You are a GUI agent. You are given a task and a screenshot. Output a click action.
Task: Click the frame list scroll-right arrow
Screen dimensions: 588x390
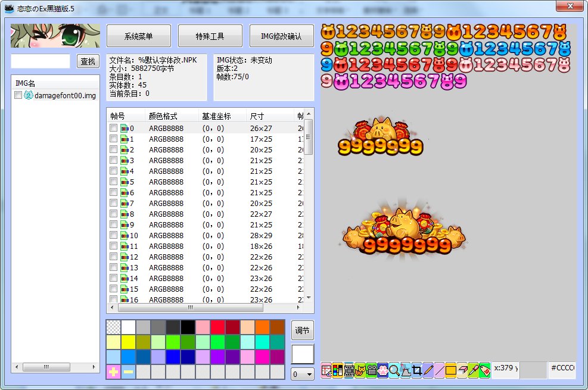pyautogui.click(x=298, y=307)
